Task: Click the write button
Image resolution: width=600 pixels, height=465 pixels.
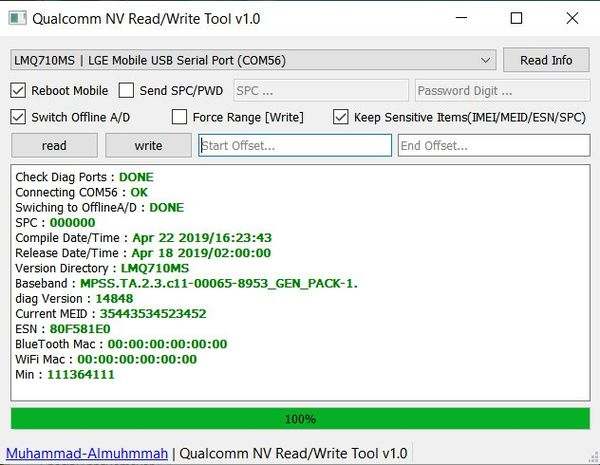Action: click(148, 145)
